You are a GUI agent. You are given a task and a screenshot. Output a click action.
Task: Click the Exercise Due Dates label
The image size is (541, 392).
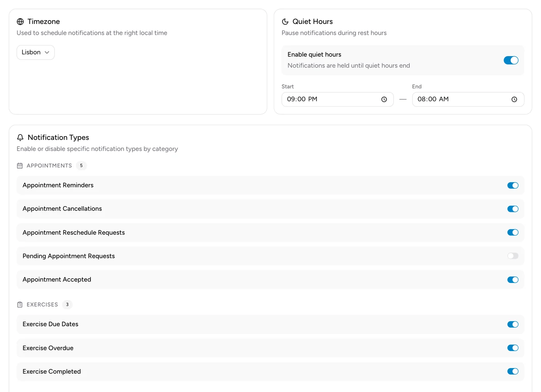pyautogui.click(x=51, y=324)
